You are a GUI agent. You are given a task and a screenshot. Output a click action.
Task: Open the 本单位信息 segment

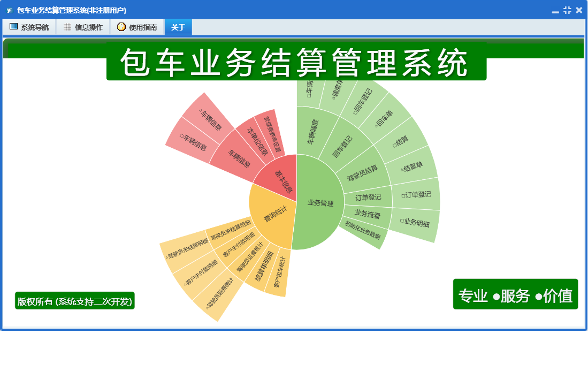(257, 142)
